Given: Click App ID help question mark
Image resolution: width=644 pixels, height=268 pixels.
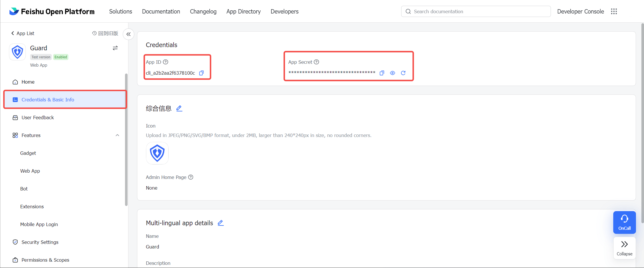Looking at the screenshot, I should (166, 62).
